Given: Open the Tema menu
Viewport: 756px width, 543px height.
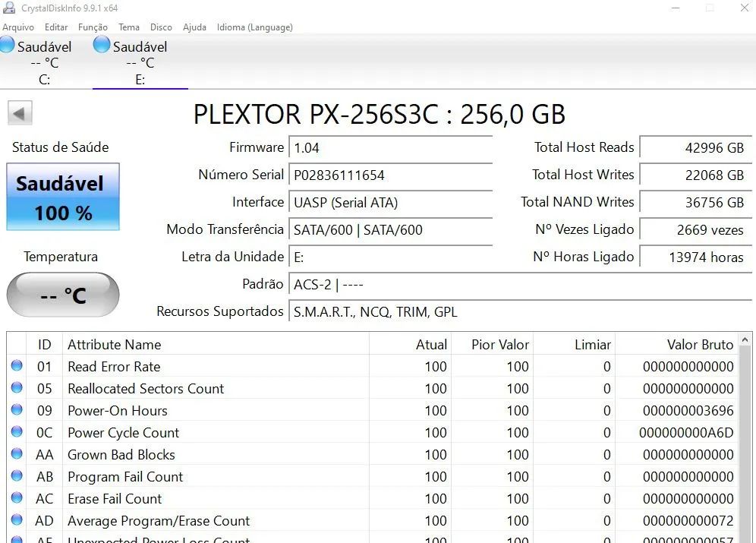Looking at the screenshot, I should pos(129,27).
